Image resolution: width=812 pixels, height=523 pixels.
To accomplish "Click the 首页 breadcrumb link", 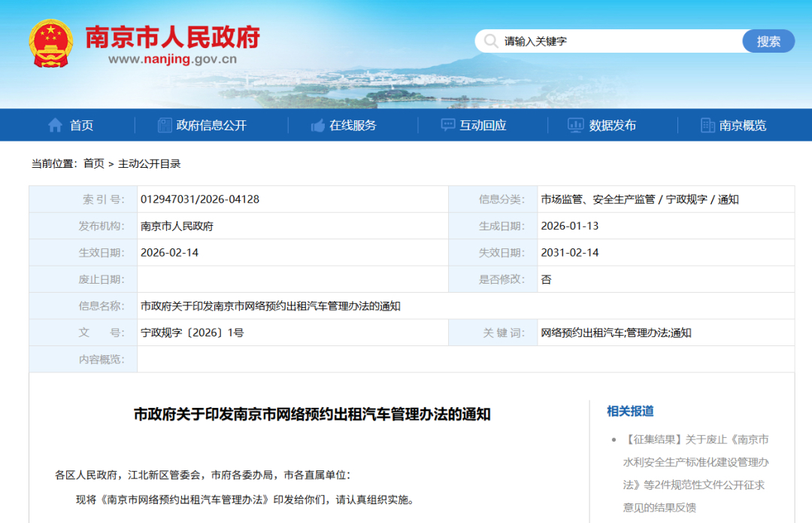I will 94,163.
